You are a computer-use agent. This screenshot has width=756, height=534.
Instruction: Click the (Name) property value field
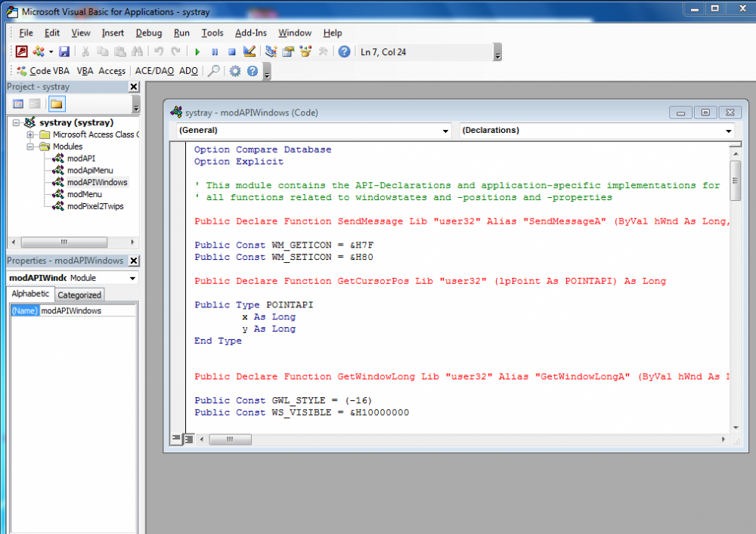point(88,310)
